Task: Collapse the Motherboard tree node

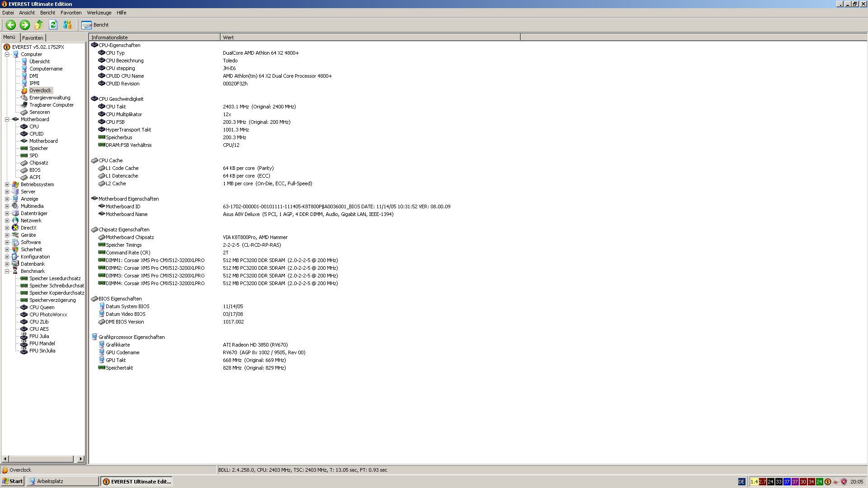Action: pyautogui.click(x=7, y=119)
